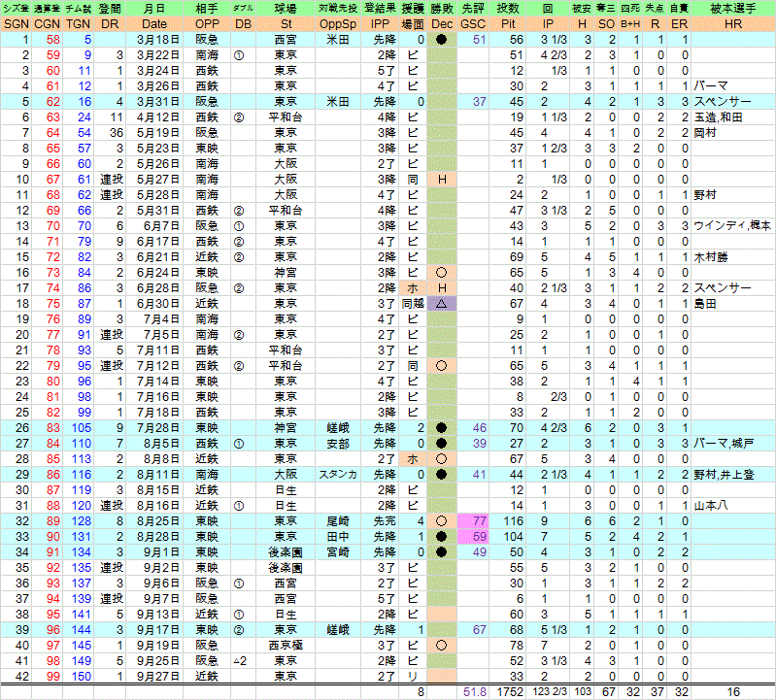The width and height of the screenshot is (776, 700).
Task: Click the date cell 6月30日
Action: coord(158,303)
